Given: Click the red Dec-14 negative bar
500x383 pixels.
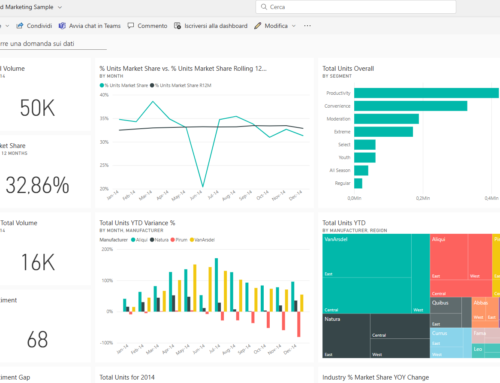Looking at the screenshot, I should 299,324.
